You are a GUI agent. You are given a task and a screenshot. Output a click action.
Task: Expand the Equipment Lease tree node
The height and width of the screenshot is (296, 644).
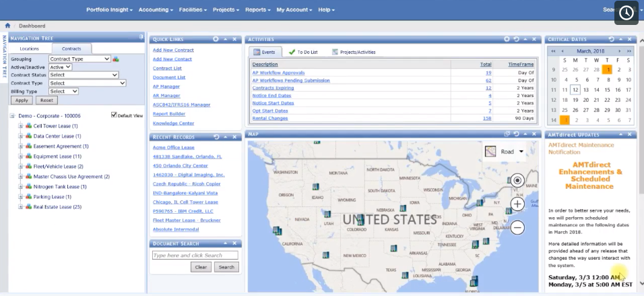click(20, 156)
